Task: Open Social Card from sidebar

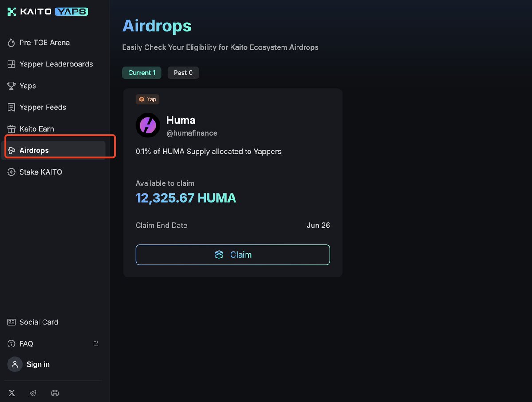Action: (39, 322)
